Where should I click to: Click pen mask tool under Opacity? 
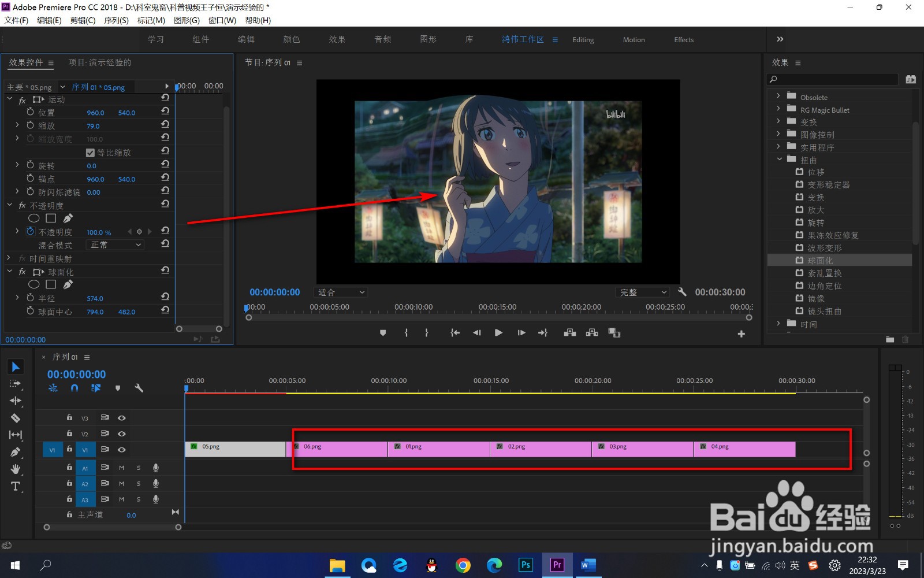coord(68,218)
